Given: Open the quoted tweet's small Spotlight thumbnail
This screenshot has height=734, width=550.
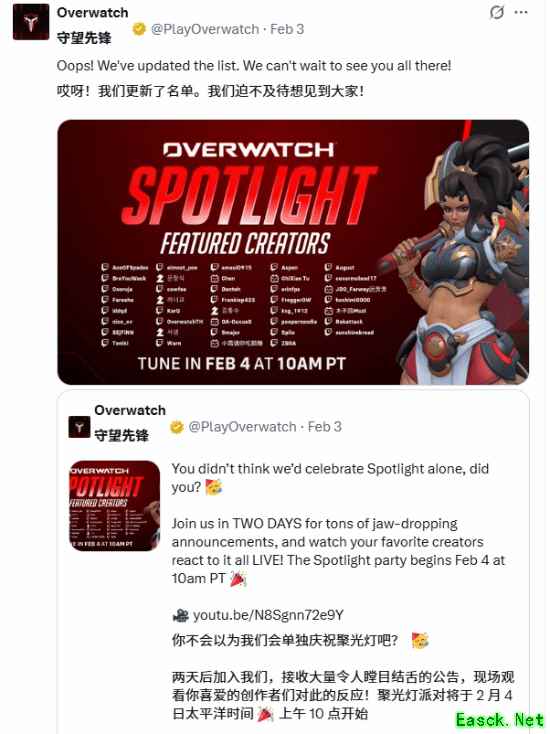Looking at the screenshot, I should (x=115, y=506).
